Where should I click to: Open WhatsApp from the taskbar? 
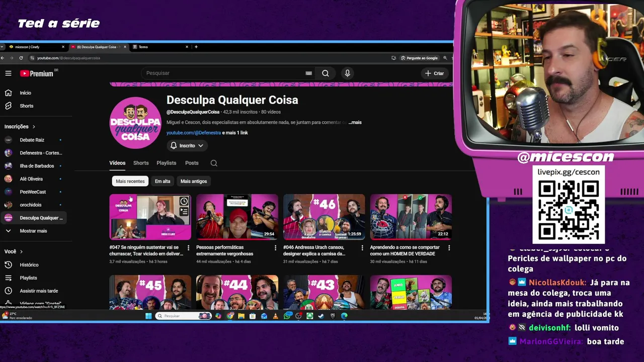287,316
